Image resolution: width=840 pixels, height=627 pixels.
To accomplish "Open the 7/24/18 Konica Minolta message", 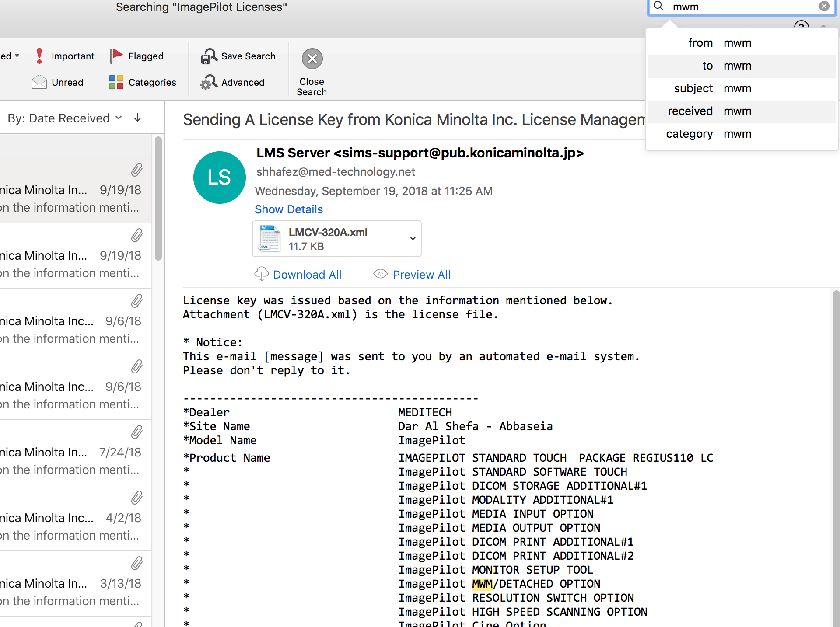I will coord(76,453).
